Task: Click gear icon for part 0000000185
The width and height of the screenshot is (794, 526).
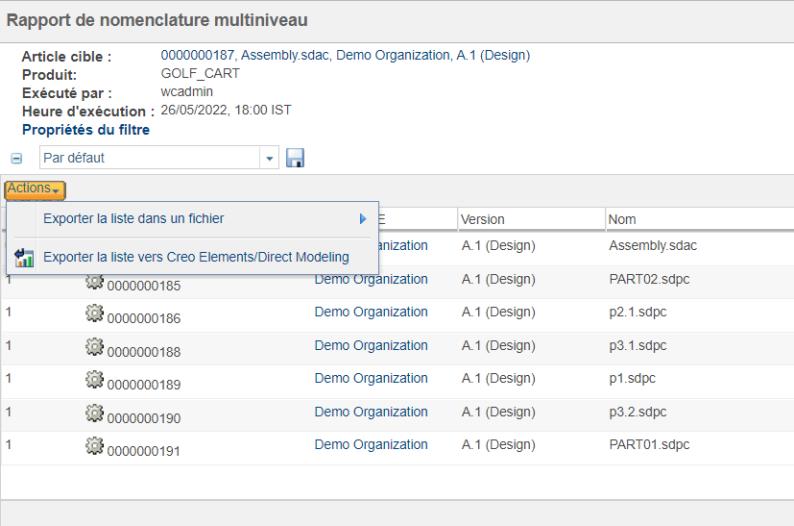Action: (94, 281)
